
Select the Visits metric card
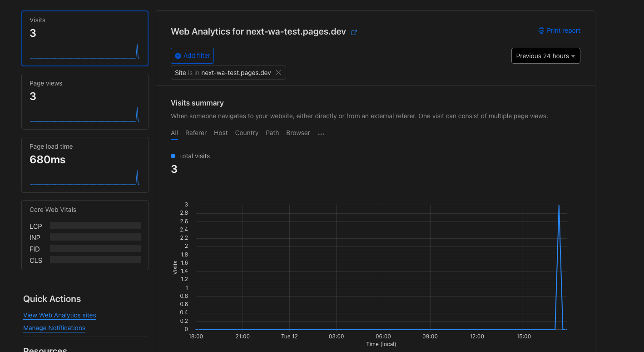click(x=84, y=38)
